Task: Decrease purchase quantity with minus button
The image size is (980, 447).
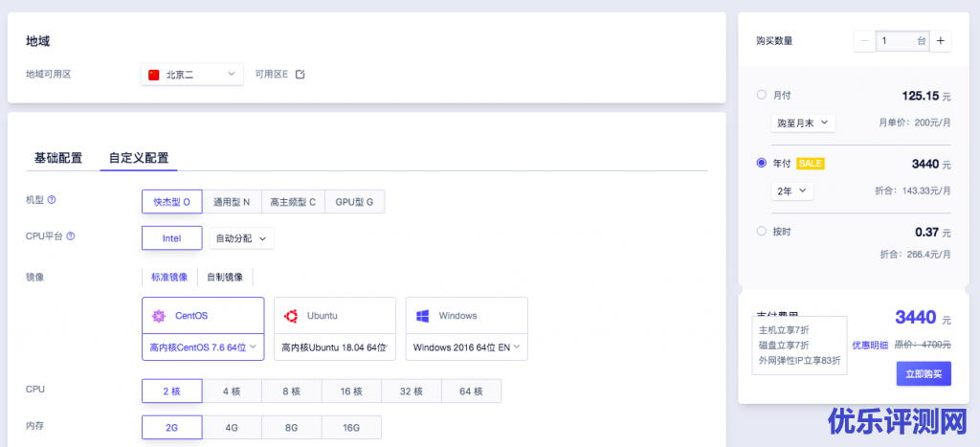Action: [x=865, y=41]
